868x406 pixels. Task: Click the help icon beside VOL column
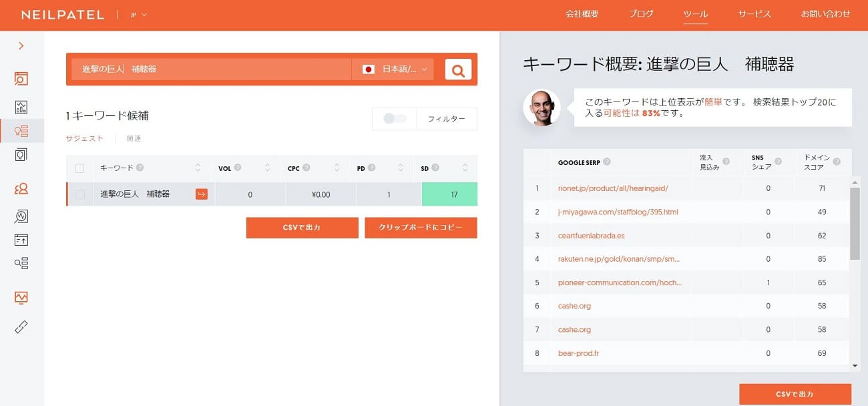tap(238, 168)
